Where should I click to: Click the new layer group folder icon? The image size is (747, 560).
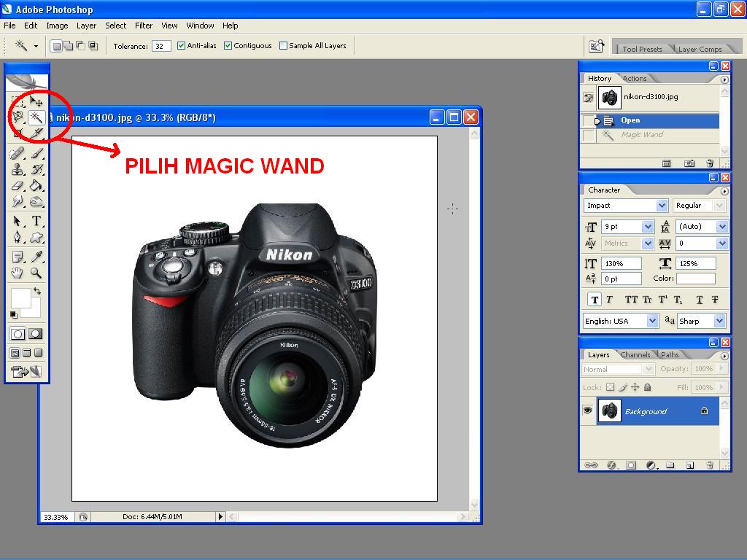tap(670, 465)
